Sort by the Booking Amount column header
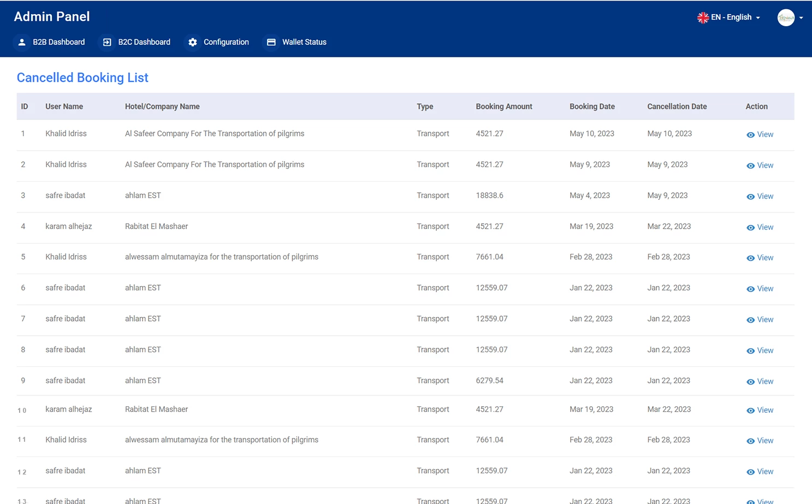This screenshot has width=812, height=504. point(503,106)
